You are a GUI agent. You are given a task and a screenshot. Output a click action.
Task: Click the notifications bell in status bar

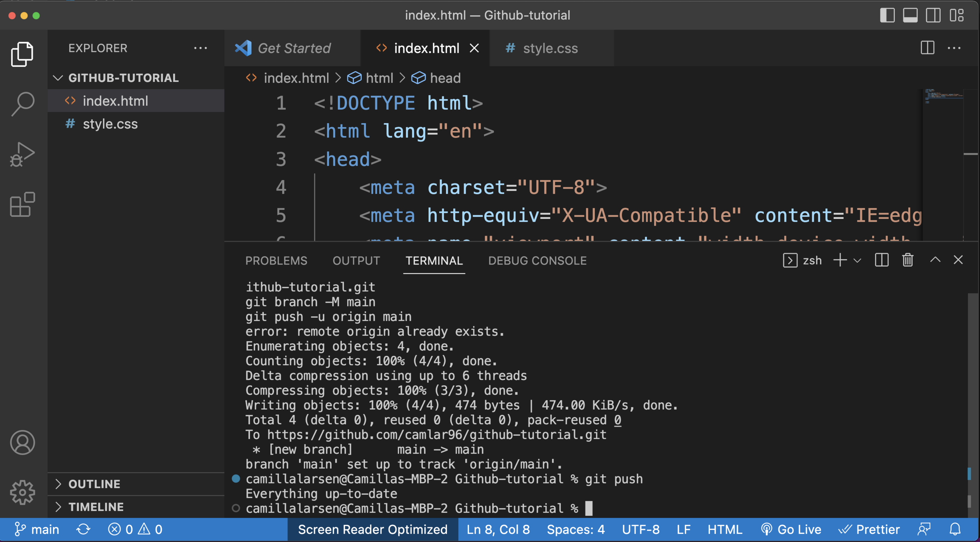(955, 530)
